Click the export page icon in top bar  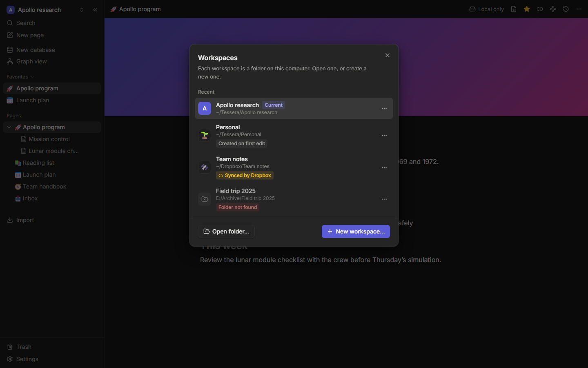(514, 9)
